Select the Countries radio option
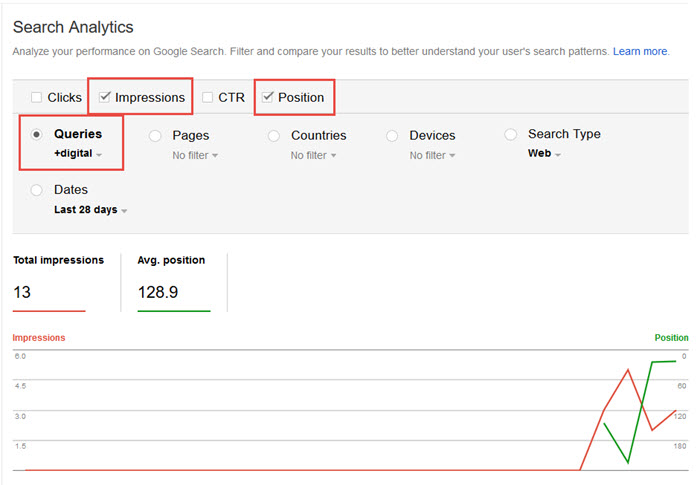The height and width of the screenshot is (485, 700). (274, 136)
